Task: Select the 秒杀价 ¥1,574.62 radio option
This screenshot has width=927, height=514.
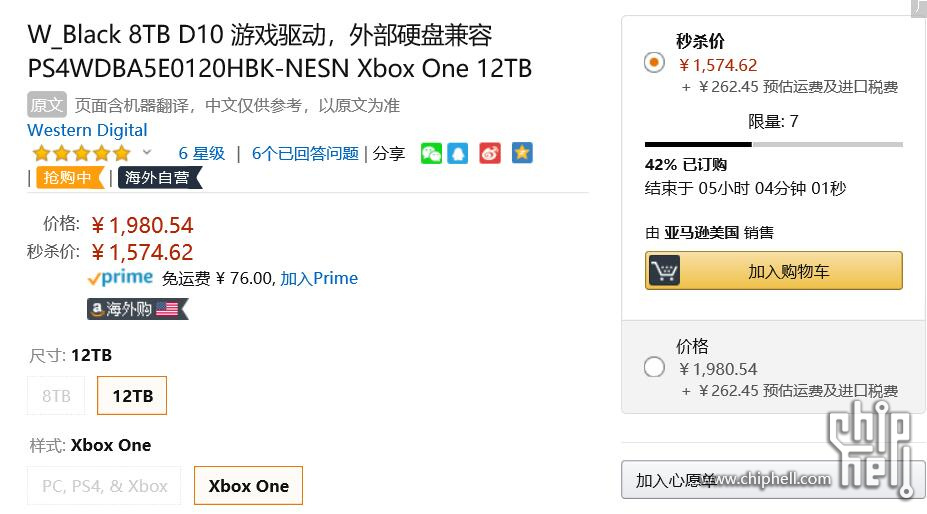Action: [x=654, y=62]
